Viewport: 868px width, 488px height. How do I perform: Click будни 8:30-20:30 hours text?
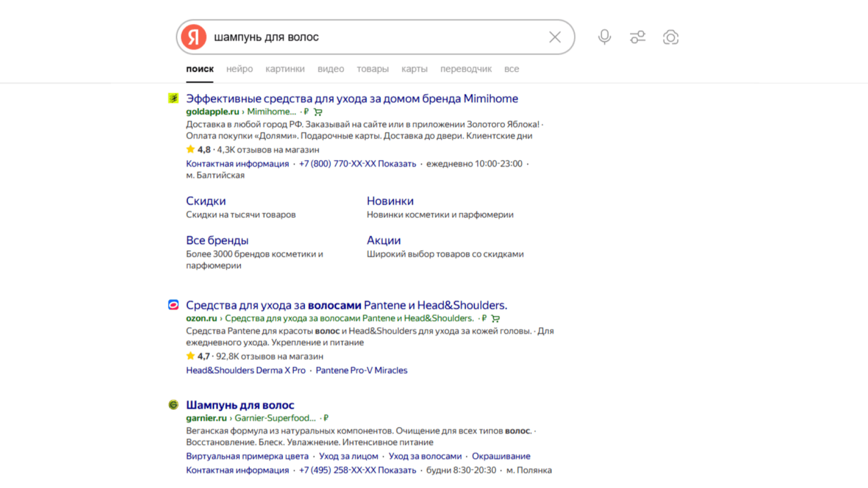tap(461, 470)
